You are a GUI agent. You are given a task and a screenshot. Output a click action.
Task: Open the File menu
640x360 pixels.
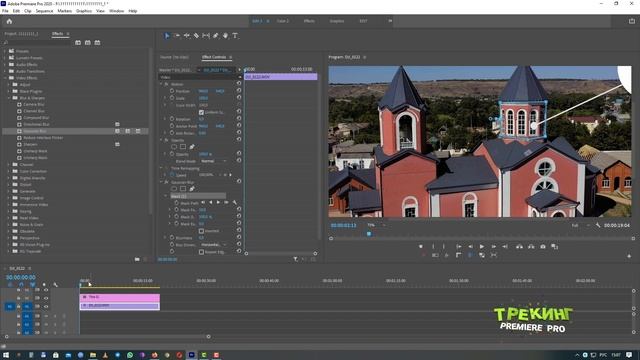pyautogui.click(x=5, y=11)
